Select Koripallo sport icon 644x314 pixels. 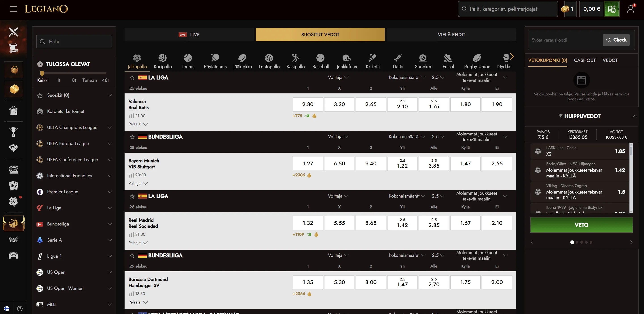click(163, 61)
